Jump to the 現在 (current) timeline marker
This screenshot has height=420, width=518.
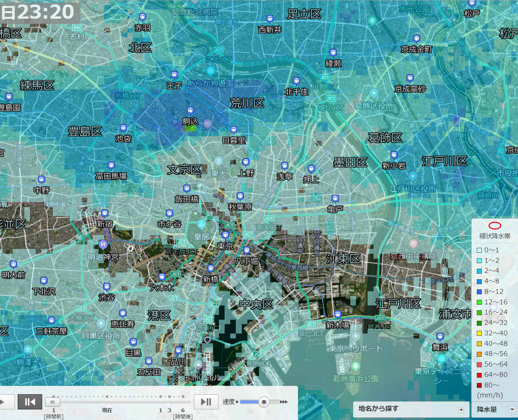pyautogui.click(x=107, y=396)
